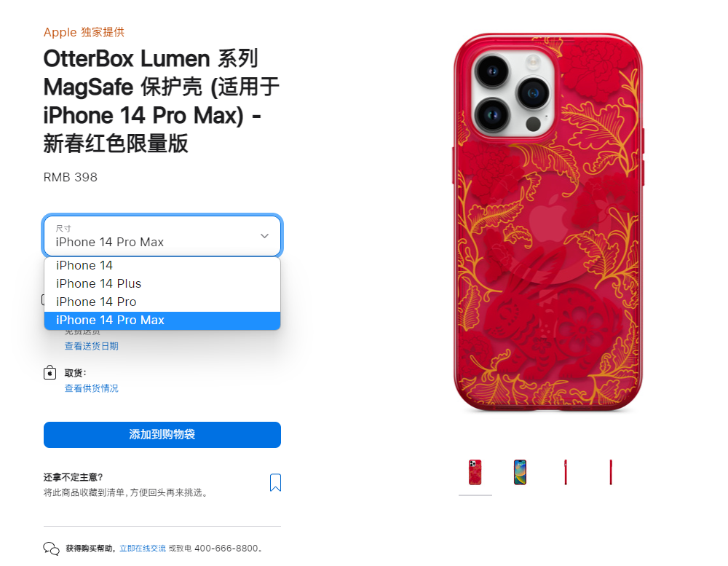Click the Apple 独家提供 label
The image size is (728, 566).
(84, 32)
